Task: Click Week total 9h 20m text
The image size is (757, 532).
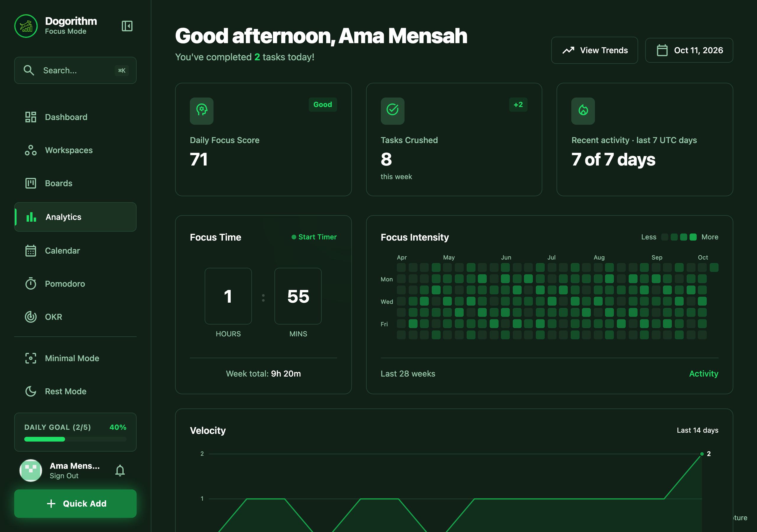Action: [263, 374]
